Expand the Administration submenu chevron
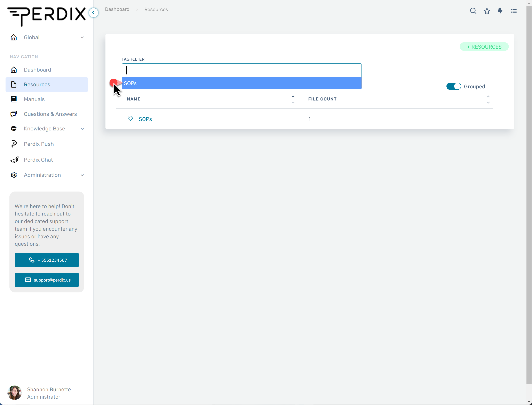This screenshot has height=405, width=532. pos(82,175)
